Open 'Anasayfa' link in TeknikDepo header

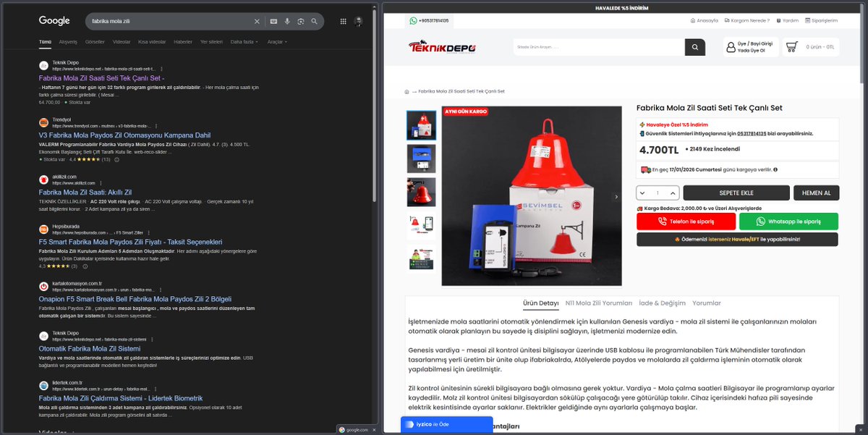[705, 20]
